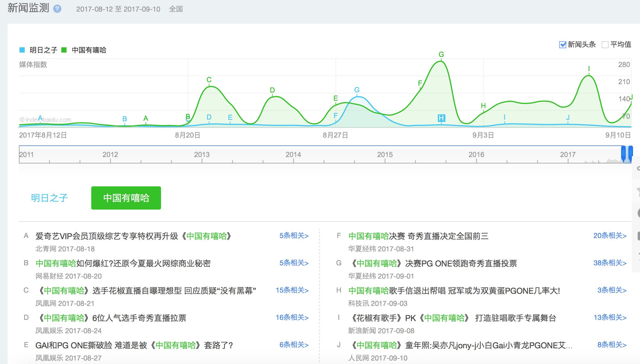The height and width of the screenshot is (364, 640).
Task: Open the help icon beside 新闻监测
Action: [57, 9]
